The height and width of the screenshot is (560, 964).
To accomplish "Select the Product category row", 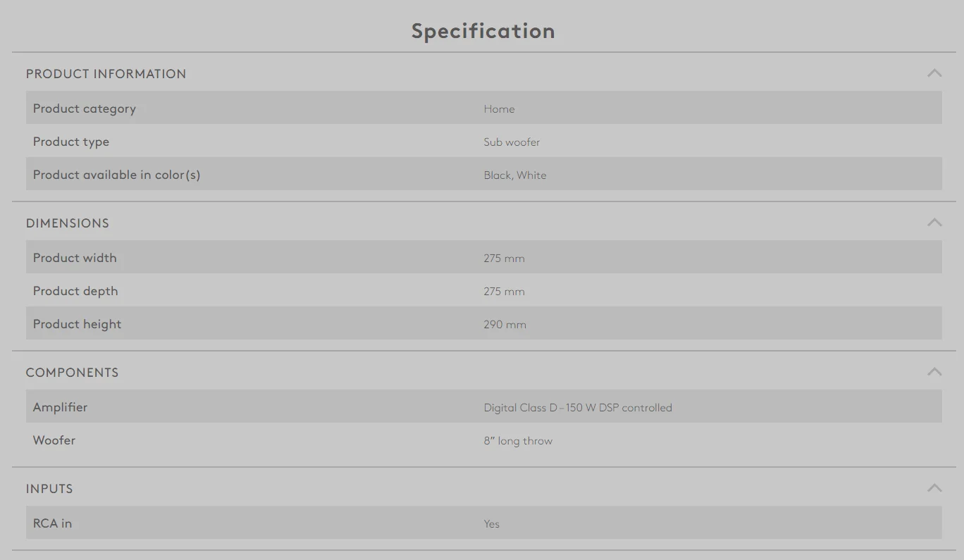I will tap(483, 108).
